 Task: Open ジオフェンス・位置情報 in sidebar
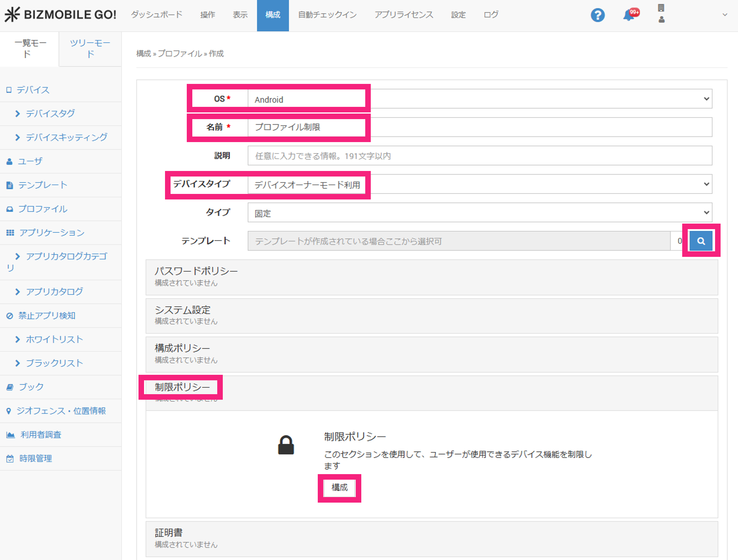[x=61, y=411]
